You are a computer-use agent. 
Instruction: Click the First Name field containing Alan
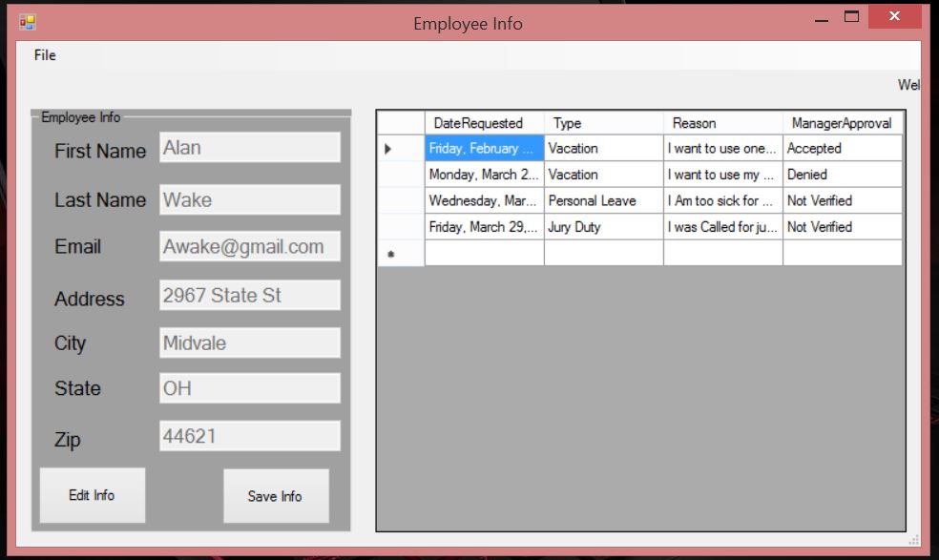point(249,148)
